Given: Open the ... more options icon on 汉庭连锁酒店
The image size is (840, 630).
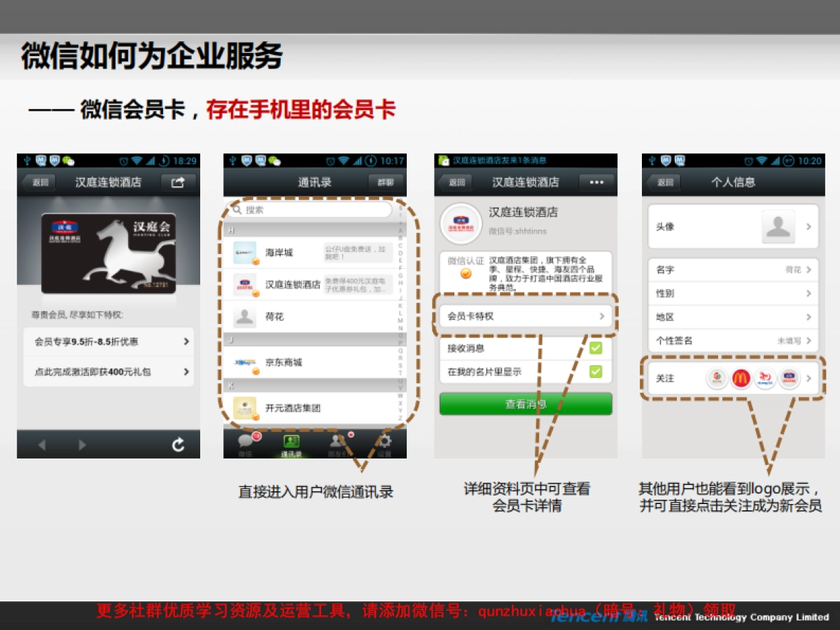Looking at the screenshot, I should coord(596,183).
